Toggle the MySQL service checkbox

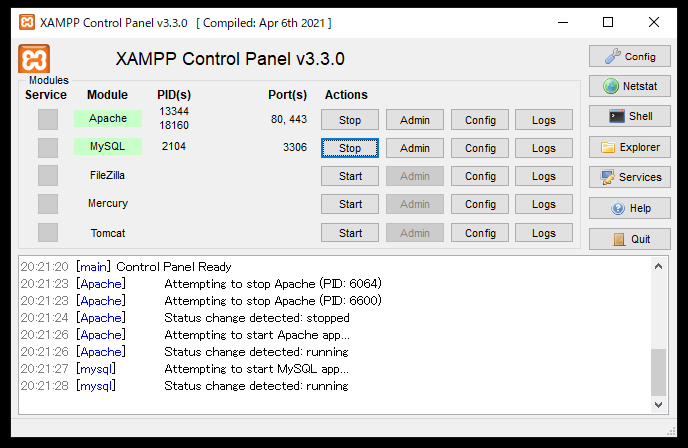(48, 148)
